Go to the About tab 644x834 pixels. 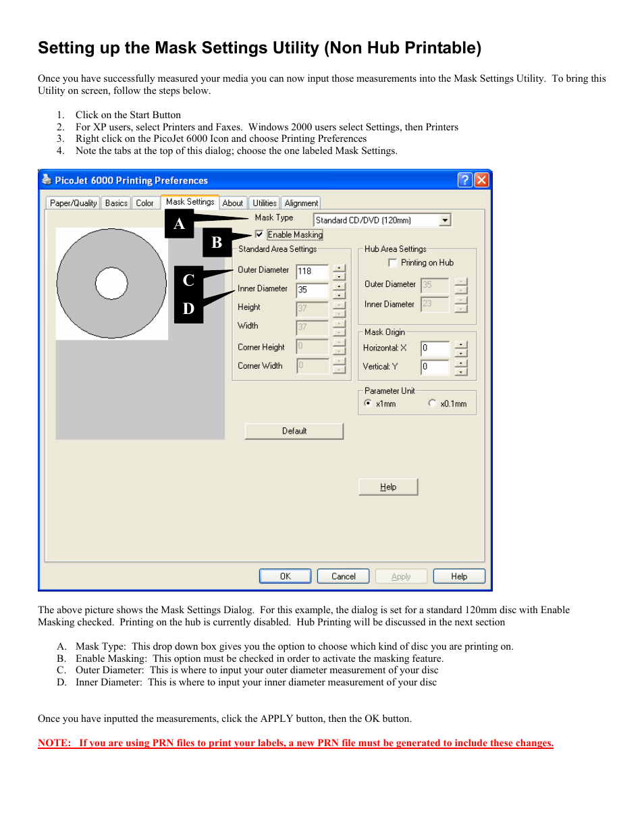[x=233, y=203]
